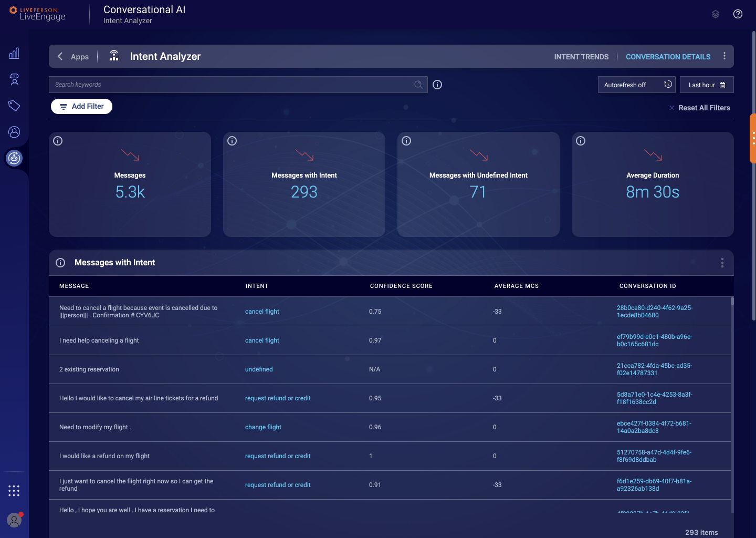Go back using the Apps chevron arrow

(x=60, y=56)
